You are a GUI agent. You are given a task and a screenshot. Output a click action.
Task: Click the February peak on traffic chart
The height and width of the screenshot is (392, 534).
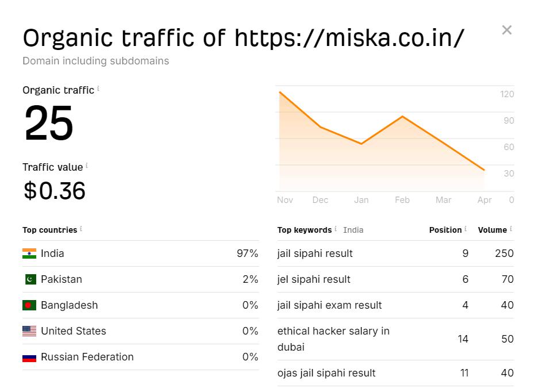point(402,117)
